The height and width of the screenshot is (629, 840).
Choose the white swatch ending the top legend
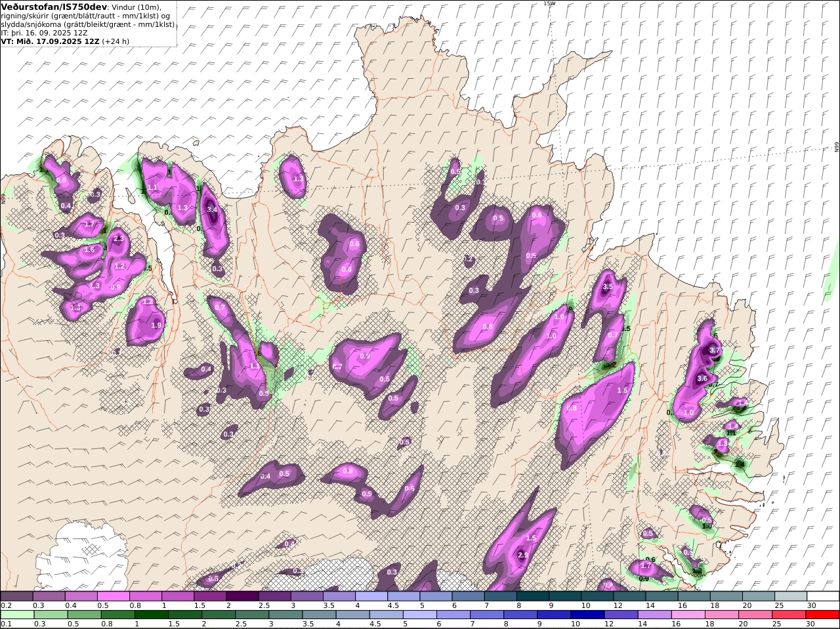point(824,596)
